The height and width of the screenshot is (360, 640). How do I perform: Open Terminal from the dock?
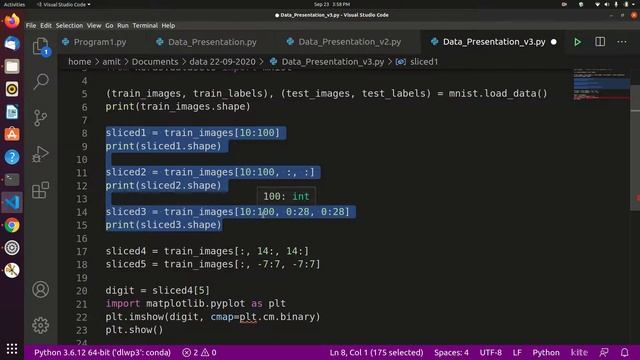(x=12, y=180)
